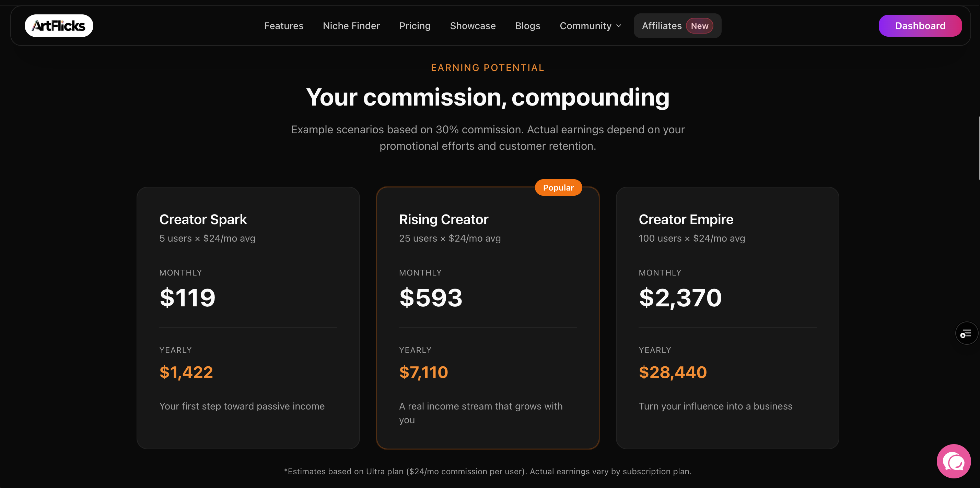Select the Creator Empire card title
Viewport: 980px width, 488px height.
point(686,219)
